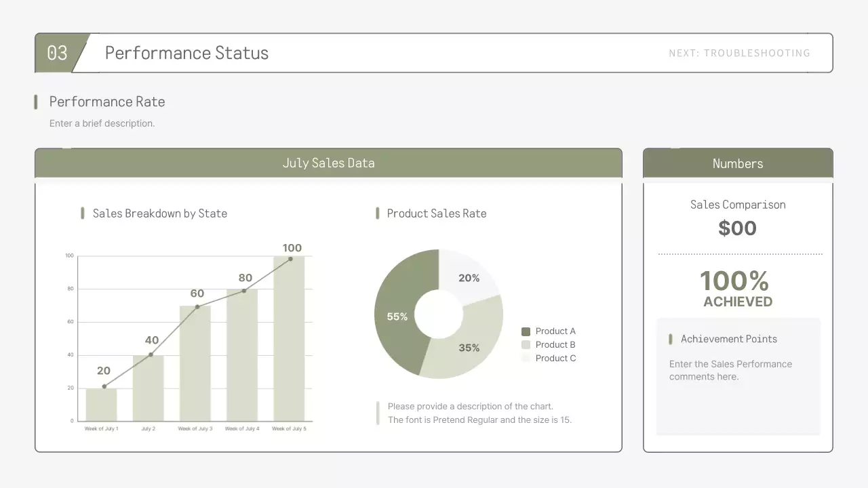Image resolution: width=868 pixels, height=488 pixels.
Task: Open the July Sales Data section header
Action: pos(328,163)
